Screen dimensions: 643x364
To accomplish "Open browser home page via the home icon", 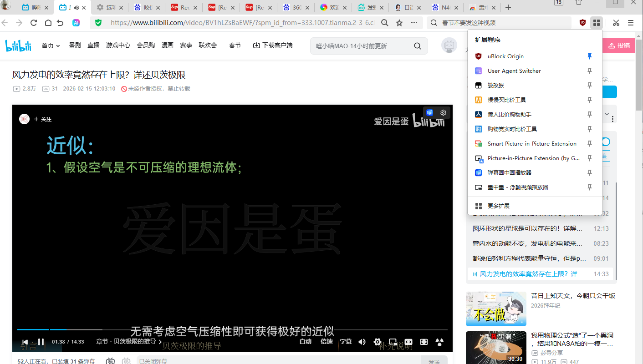I will pos(48,23).
